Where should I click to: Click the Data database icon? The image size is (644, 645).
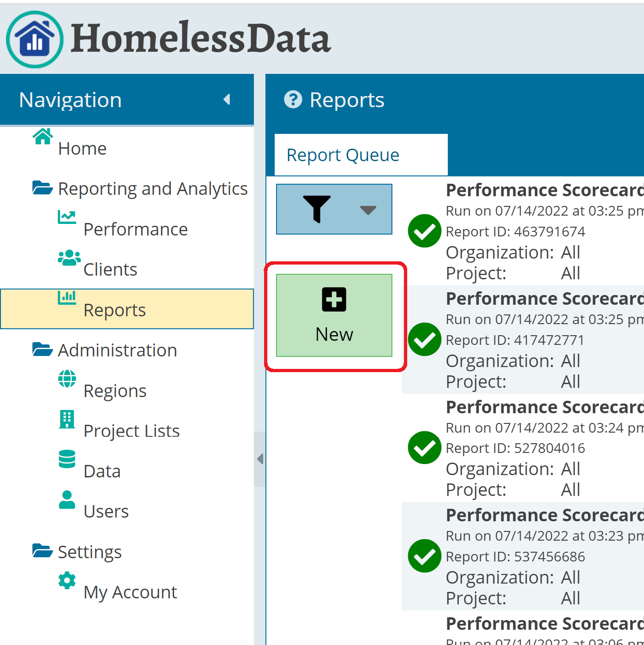(x=67, y=459)
